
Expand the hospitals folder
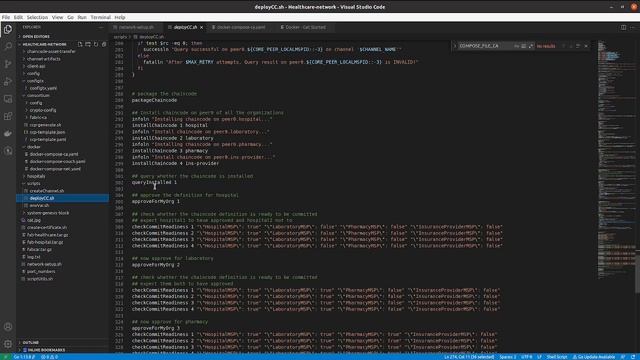[x=36, y=176]
